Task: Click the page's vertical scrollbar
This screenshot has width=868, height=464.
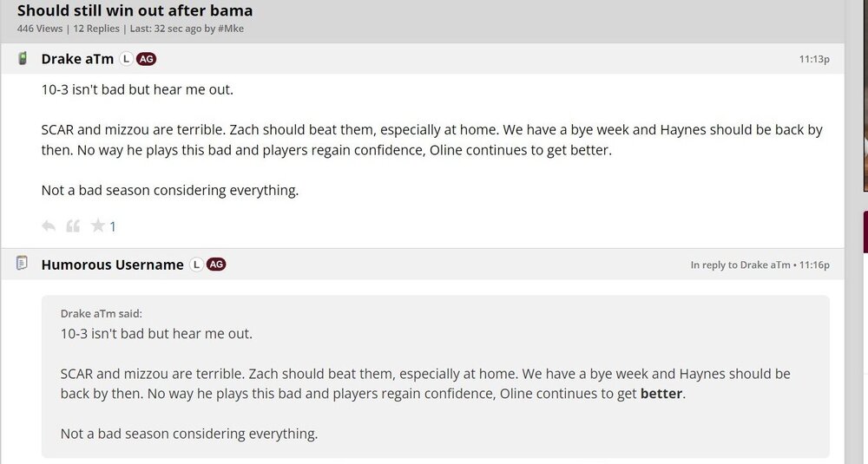Action: pyautogui.click(x=854, y=260)
